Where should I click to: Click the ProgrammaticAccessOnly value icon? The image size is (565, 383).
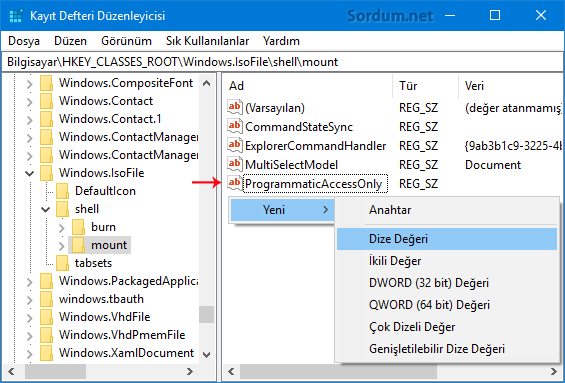(235, 183)
